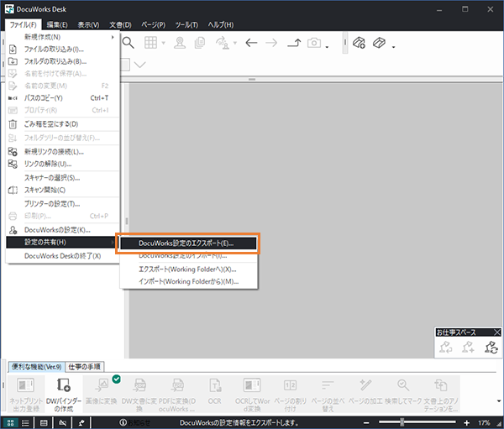Select リンクの解除(U)...

coord(63,164)
